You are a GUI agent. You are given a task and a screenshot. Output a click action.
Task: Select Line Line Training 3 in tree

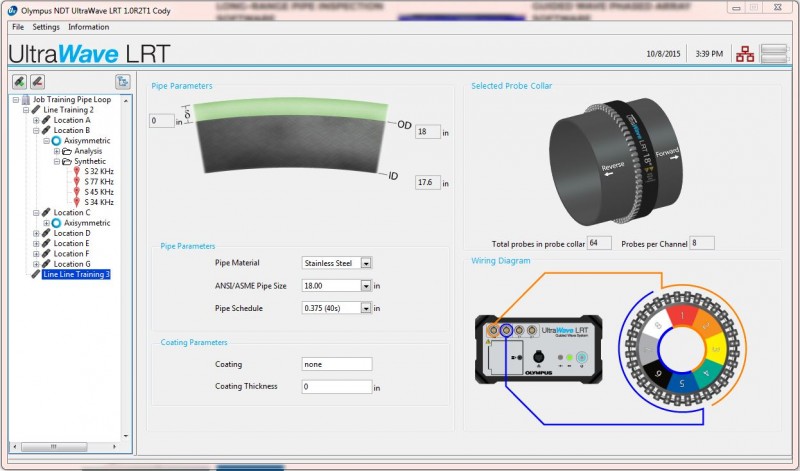pos(76,274)
